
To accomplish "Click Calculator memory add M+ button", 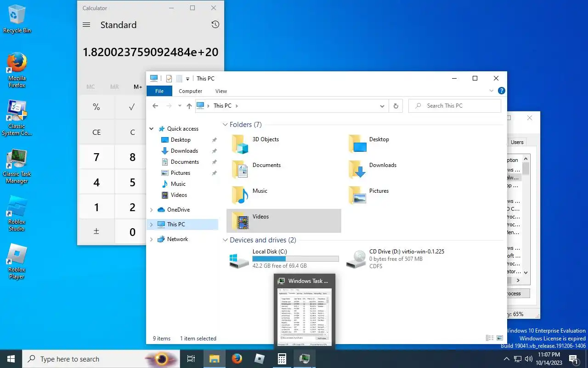I will click(138, 86).
